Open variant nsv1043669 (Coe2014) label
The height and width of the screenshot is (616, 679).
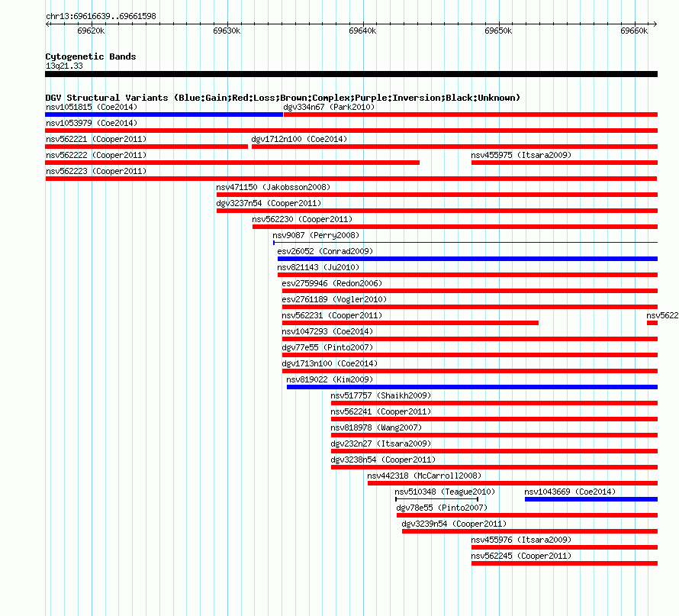tap(570, 492)
